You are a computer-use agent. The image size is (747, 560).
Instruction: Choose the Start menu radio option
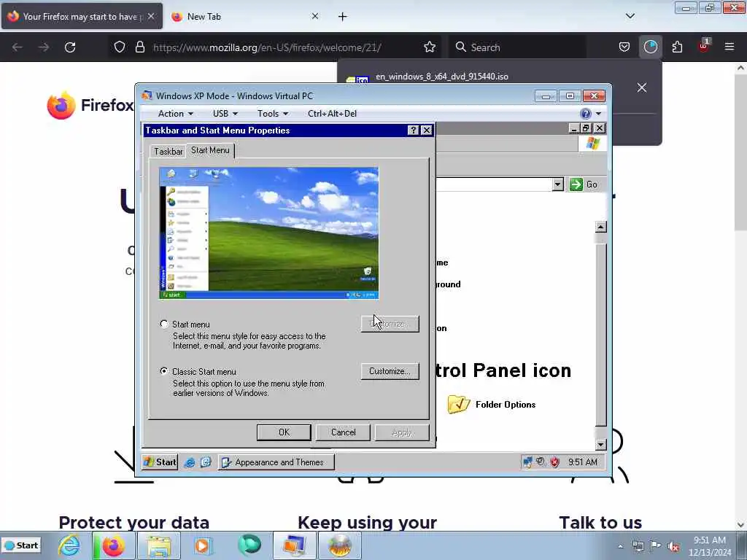164,324
